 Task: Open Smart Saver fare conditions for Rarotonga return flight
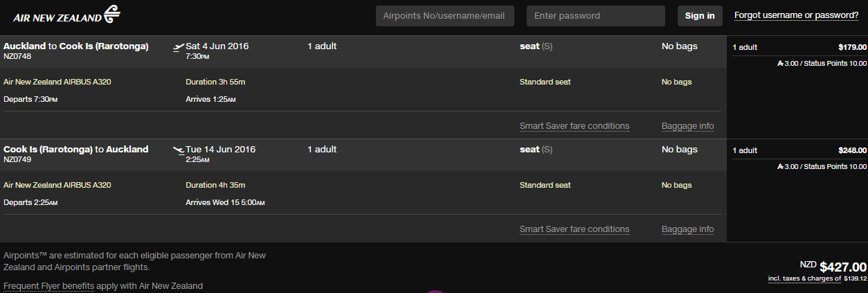pyautogui.click(x=575, y=229)
